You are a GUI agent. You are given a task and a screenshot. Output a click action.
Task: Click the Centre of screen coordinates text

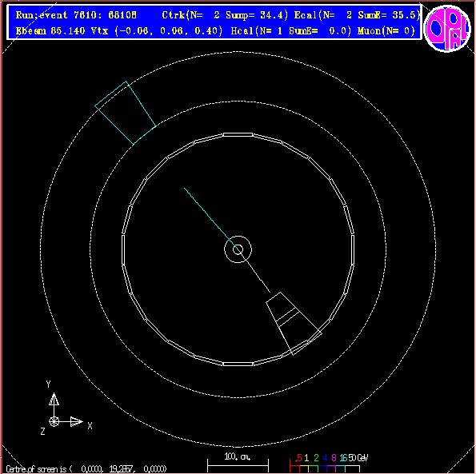(86, 469)
